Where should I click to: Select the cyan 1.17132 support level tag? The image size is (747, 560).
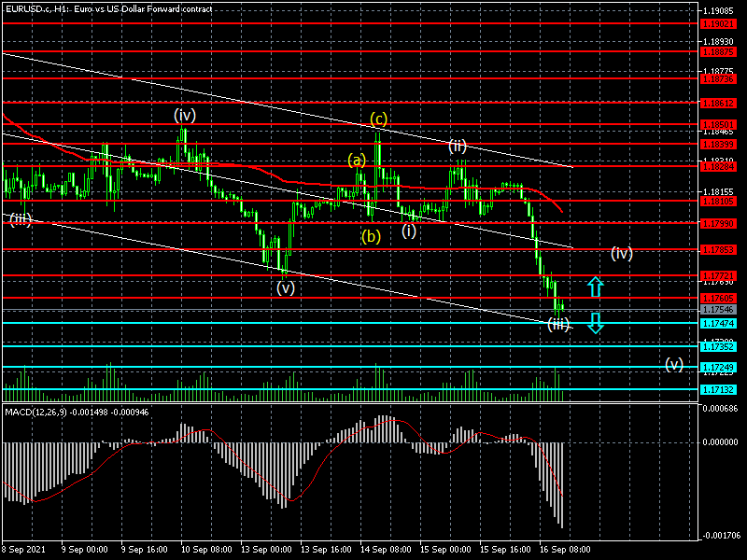tap(717, 389)
